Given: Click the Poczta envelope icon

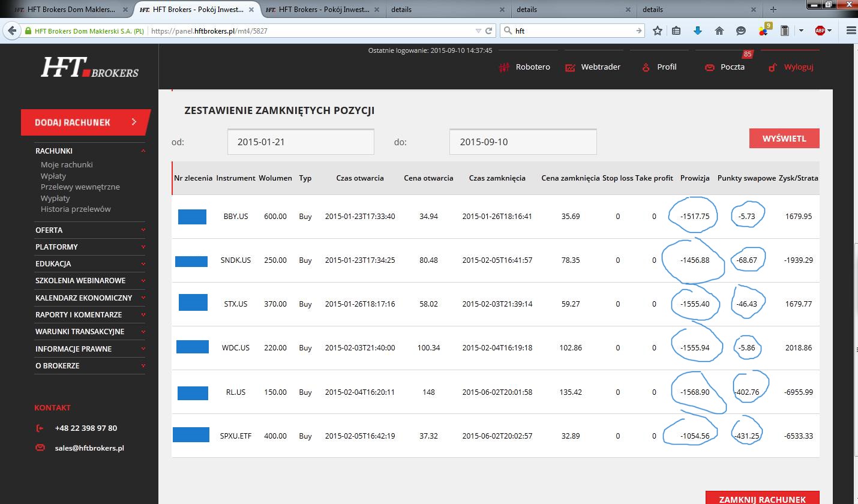Looking at the screenshot, I should pyautogui.click(x=710, y=67).
